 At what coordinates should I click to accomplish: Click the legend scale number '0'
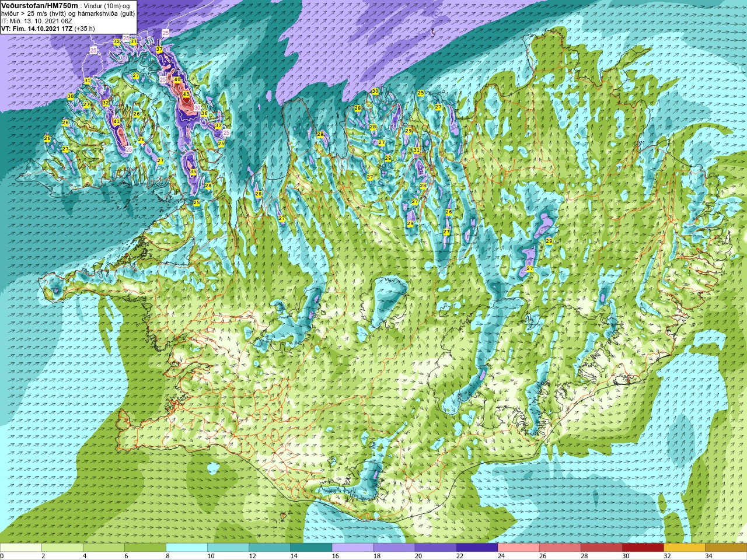[2, 556]
